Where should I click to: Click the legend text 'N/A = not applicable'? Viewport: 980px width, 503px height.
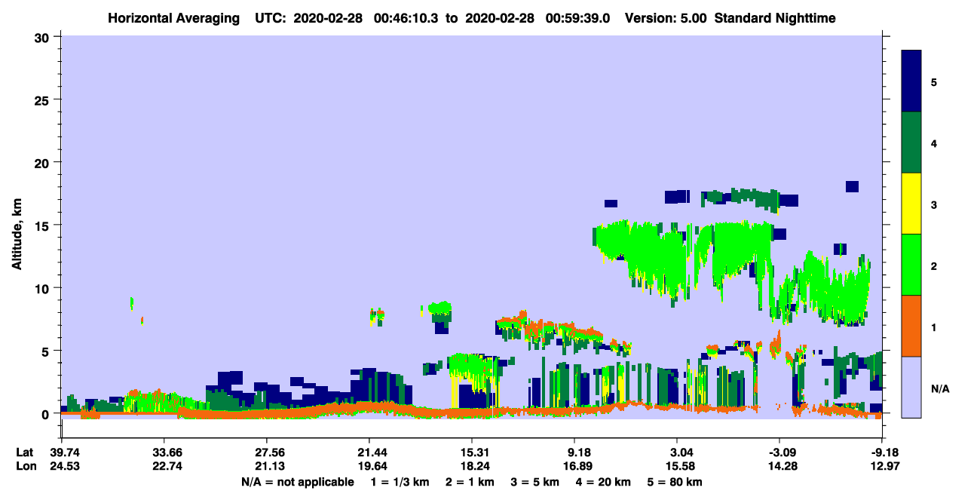298,482
